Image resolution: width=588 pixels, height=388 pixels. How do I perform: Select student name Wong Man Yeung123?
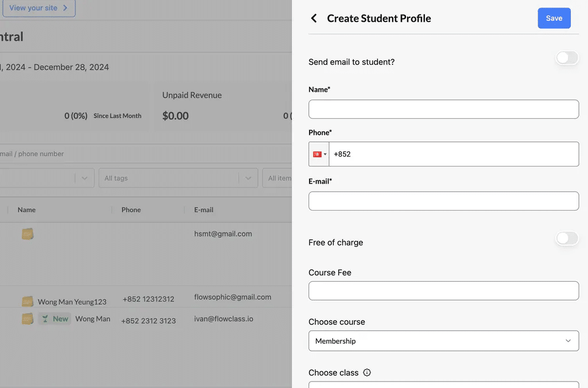[72, 301]
